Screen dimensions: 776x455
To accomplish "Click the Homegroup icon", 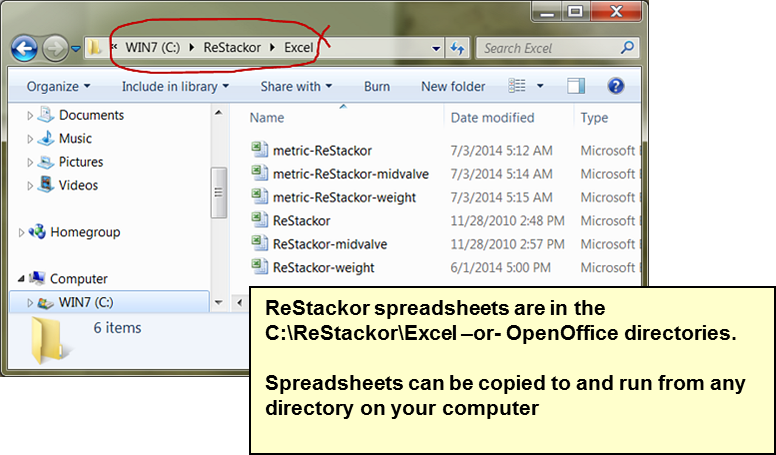I will [37, 232].
